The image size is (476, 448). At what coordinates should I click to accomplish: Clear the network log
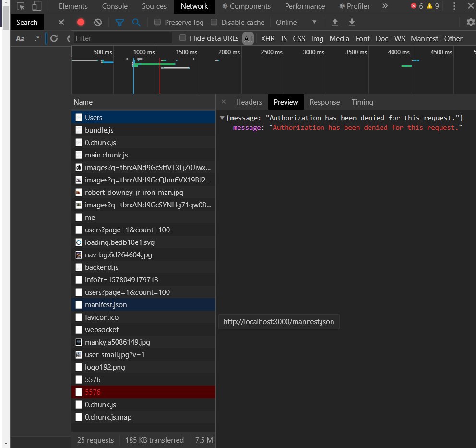coord(98,22)
